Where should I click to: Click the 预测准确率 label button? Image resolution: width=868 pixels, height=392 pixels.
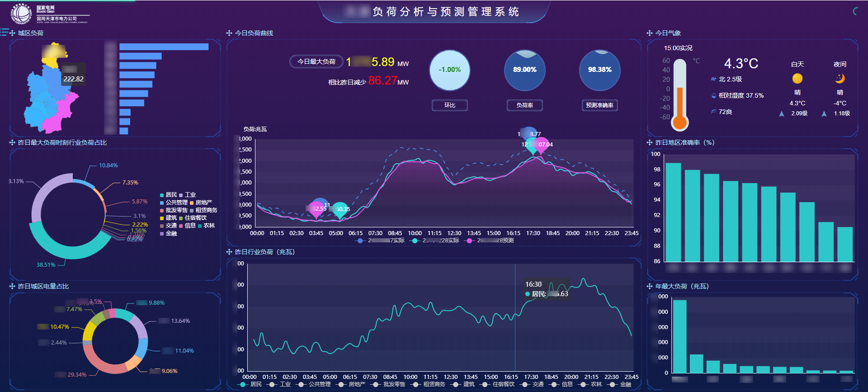pos(599,105)
